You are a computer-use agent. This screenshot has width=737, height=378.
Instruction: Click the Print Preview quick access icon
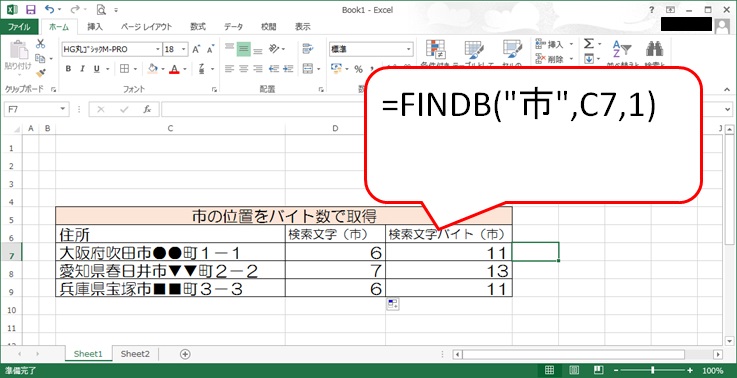pyautogui.click(x=101, y=9)
